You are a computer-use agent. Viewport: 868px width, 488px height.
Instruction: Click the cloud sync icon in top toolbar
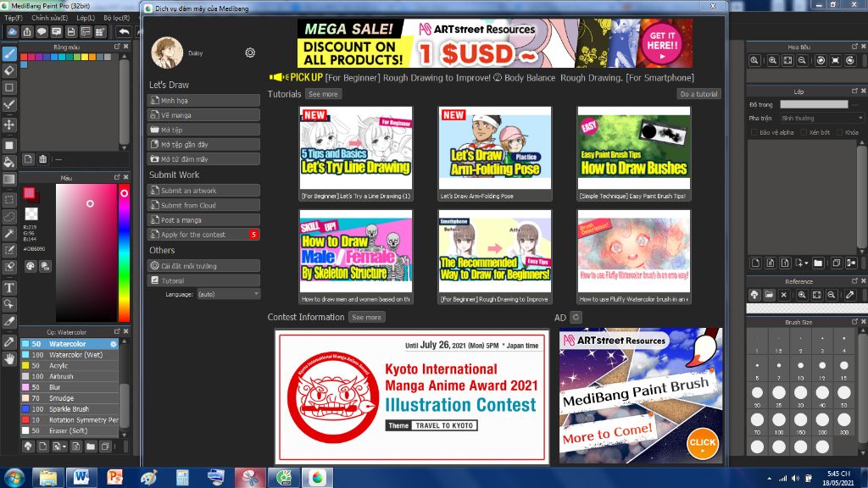coord(12,32)
